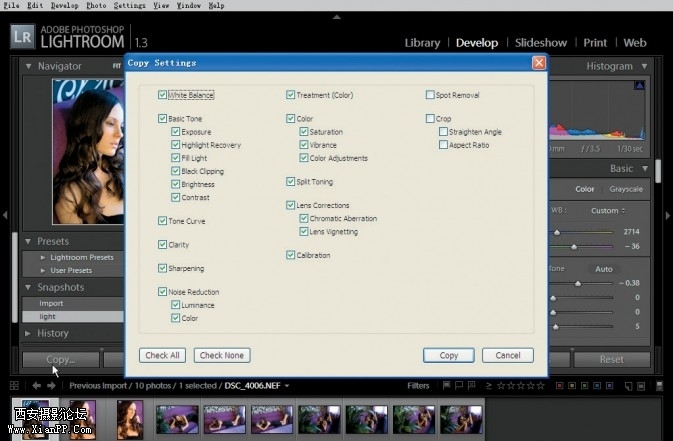Collapse the Navigator panel
673x441 pixels.
pos(29,66)
